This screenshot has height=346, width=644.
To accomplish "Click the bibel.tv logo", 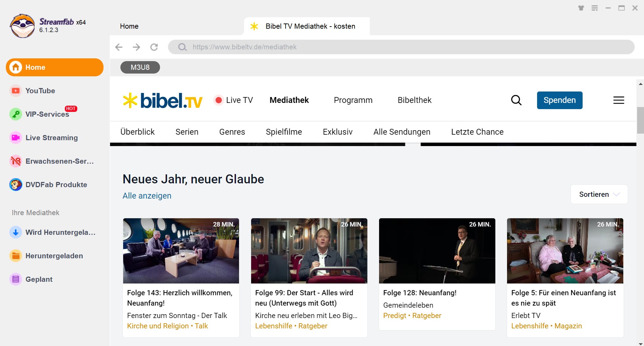I will (162, 100).
